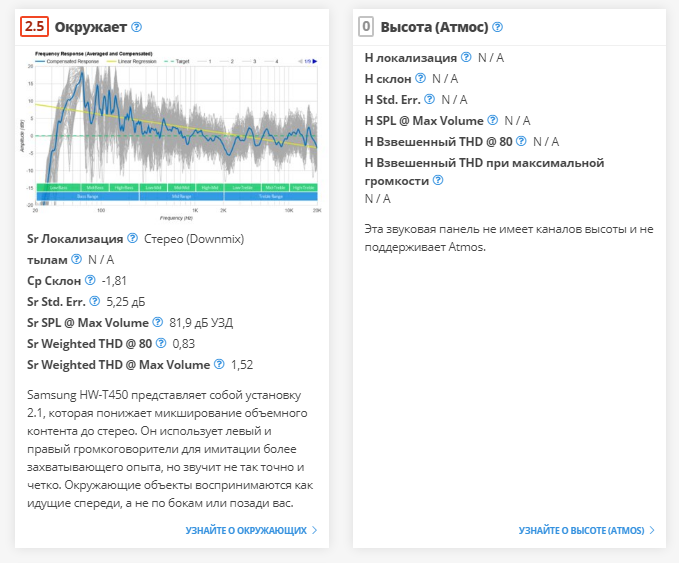Open help icon next to H склон
This screenshot has width=679, height=563.
(x=420, y=78)
